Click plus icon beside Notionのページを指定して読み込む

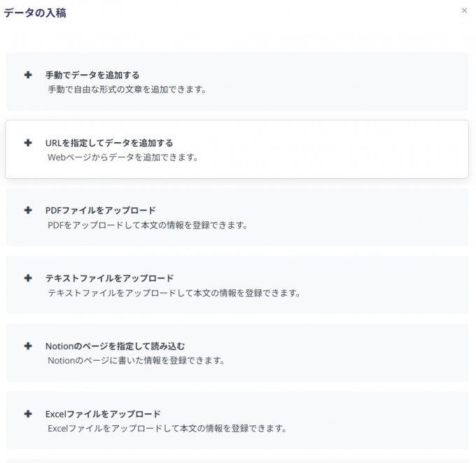(28, 346)
